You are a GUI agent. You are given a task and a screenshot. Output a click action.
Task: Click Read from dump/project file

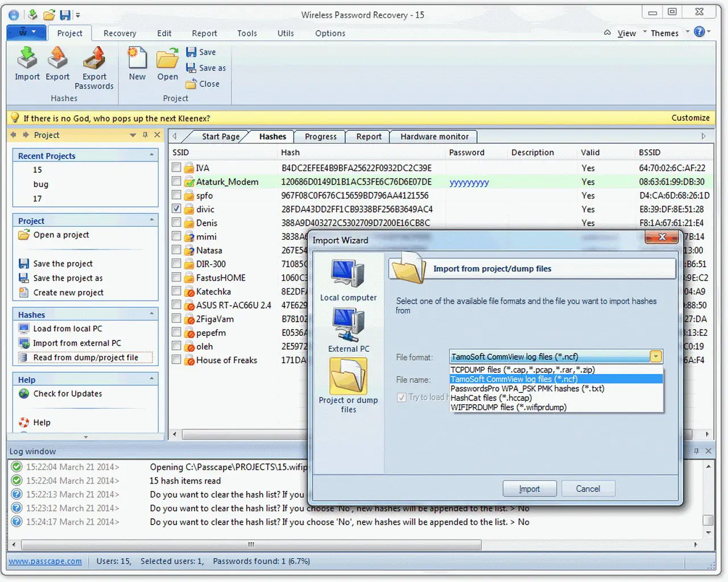click(x=85, y=357)
